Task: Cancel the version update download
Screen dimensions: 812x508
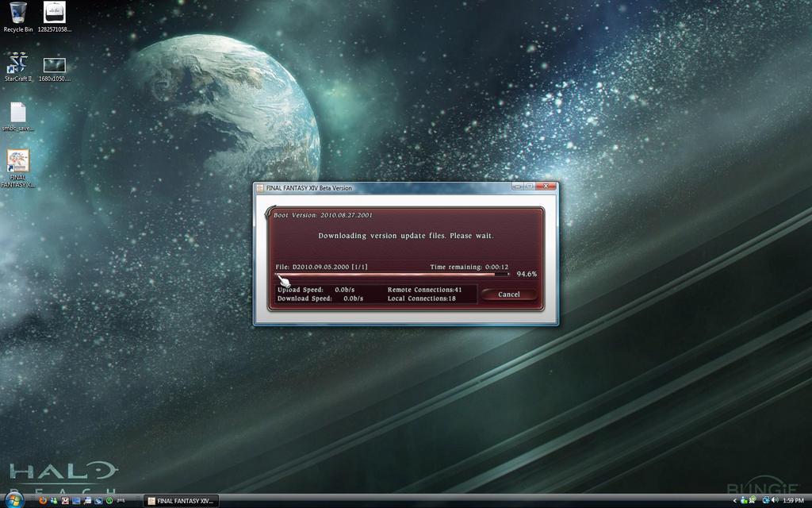Action: click(509, 294)
